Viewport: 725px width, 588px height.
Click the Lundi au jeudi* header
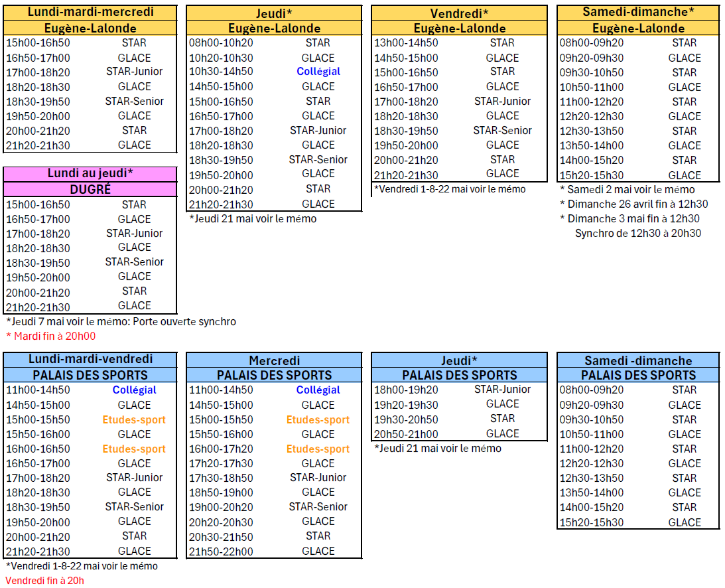pyautogui.click(x=90, y=174)
